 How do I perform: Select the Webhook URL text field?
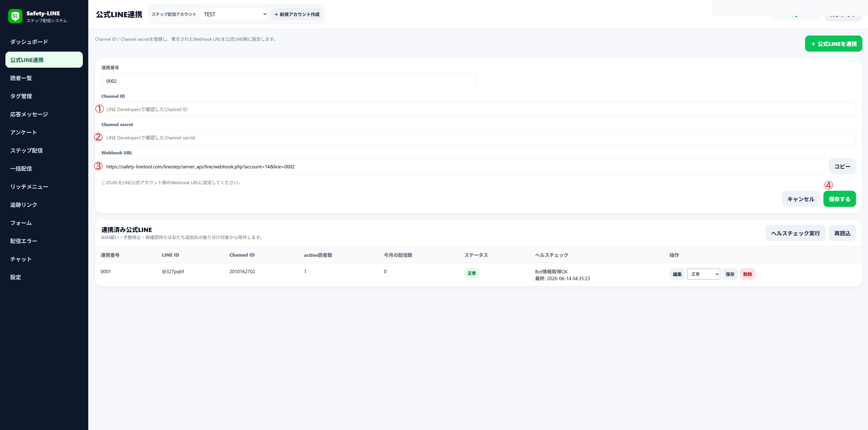[463, 167]
